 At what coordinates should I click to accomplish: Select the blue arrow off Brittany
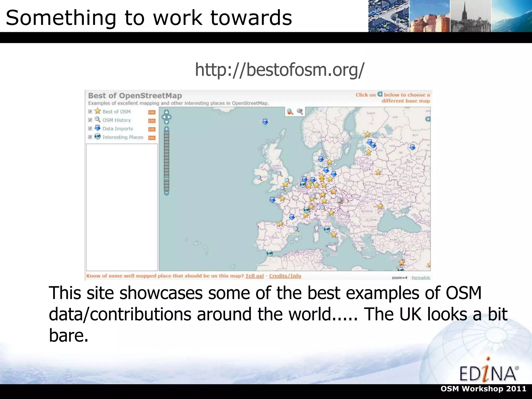[x=272, y=199]
